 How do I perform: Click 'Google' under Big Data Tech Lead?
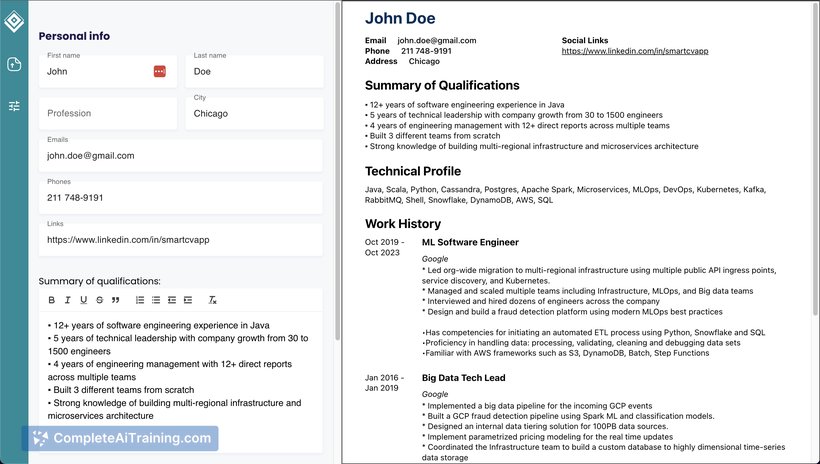[435, 394]
